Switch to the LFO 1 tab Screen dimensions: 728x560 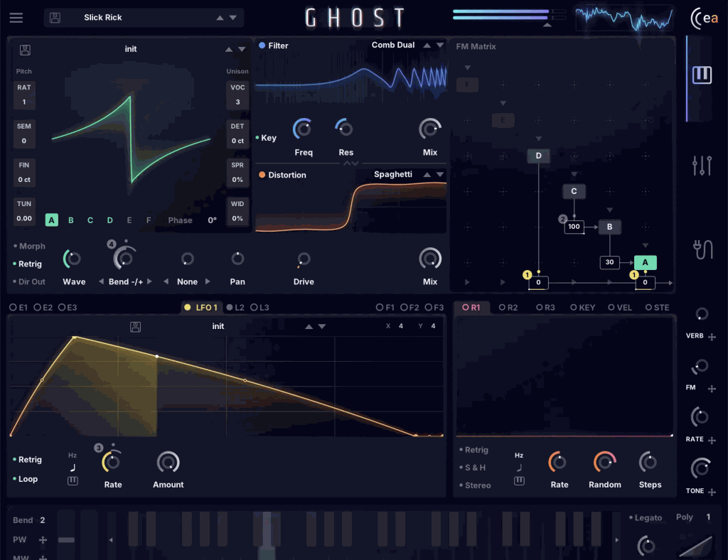tap(200, 307)
